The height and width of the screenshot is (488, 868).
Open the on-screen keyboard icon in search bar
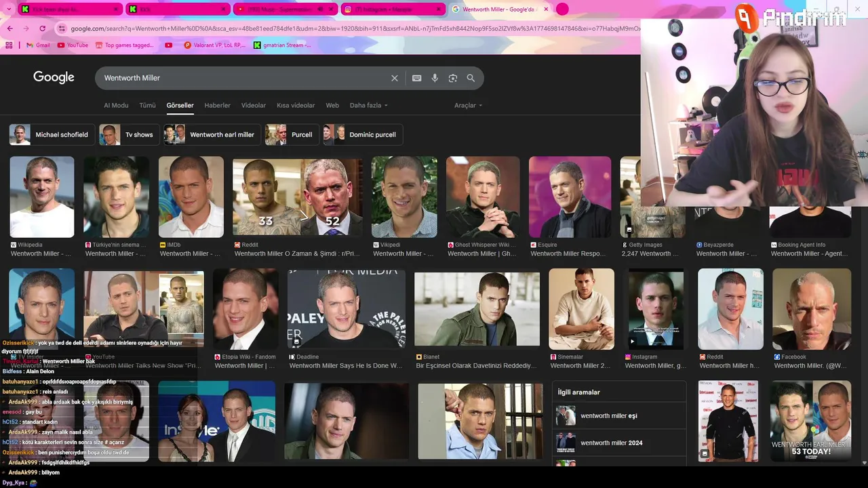point(417,78)
